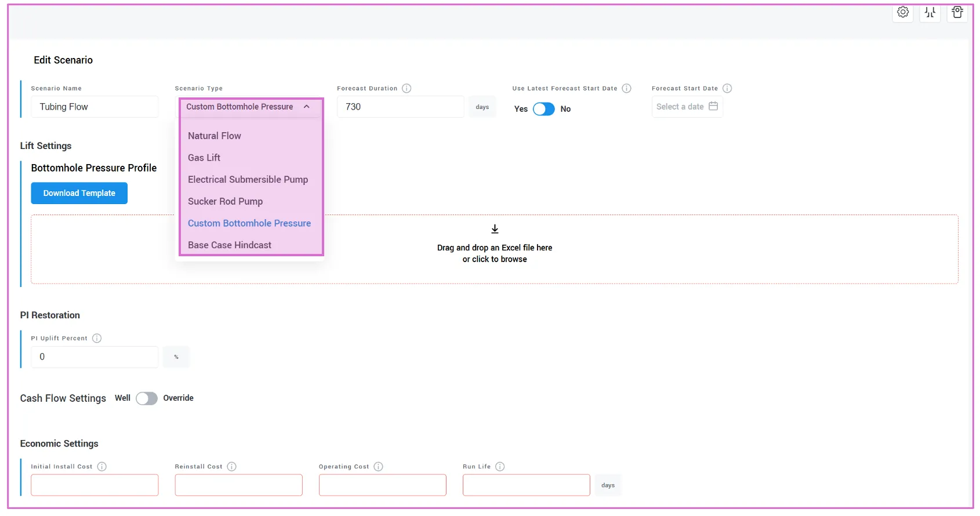Click the pump equipment icon at top right
980x516 pixels.
point(957,12)
